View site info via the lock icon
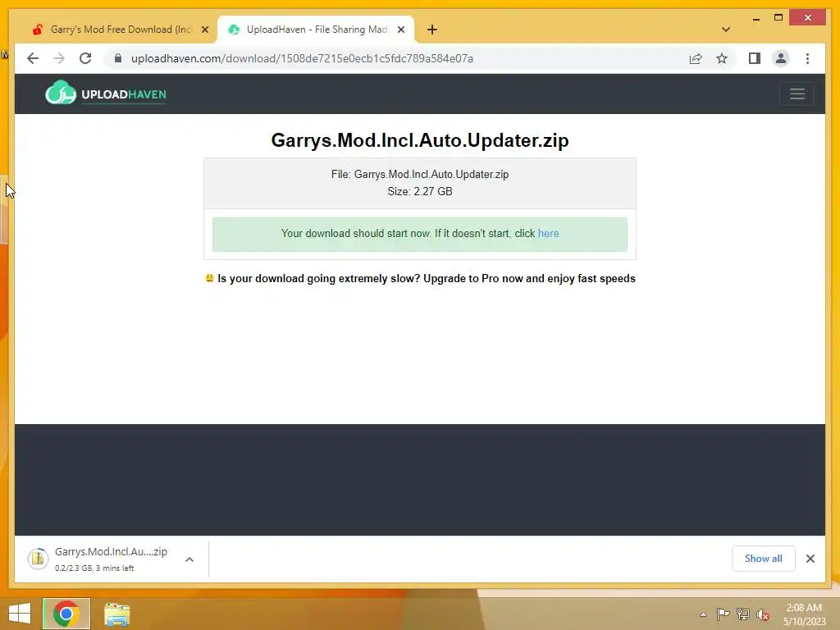 (118, 58)
